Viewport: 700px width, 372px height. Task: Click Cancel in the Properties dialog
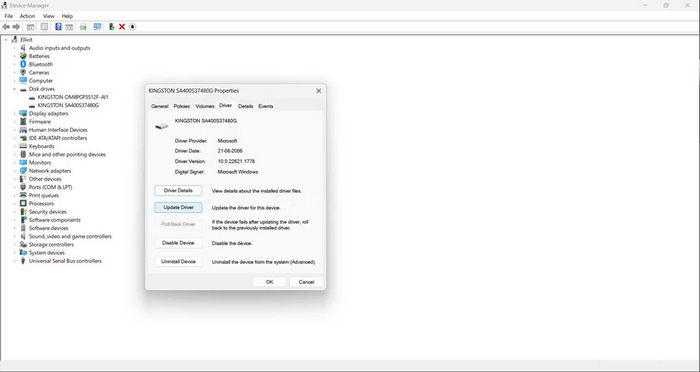click(x=306, y=282)
